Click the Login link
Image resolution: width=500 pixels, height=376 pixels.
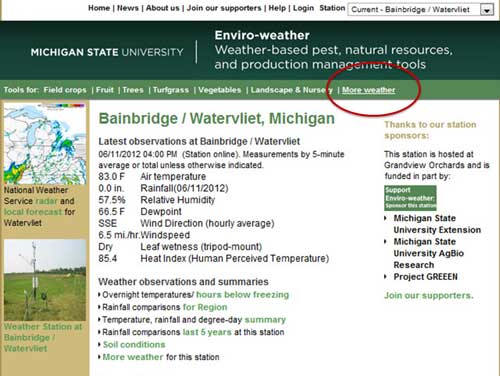click(x=303, y=8)
